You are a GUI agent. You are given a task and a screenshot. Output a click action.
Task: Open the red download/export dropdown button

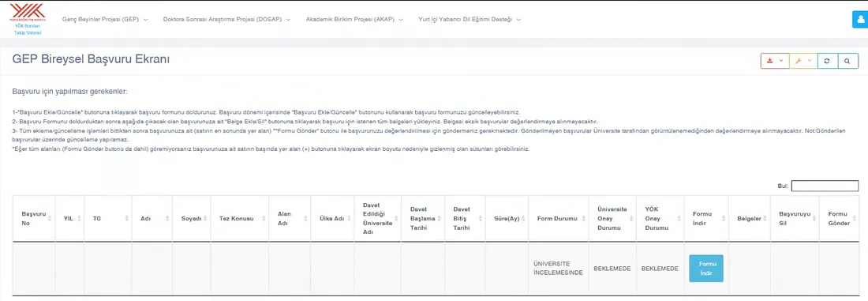click(774, 60)
